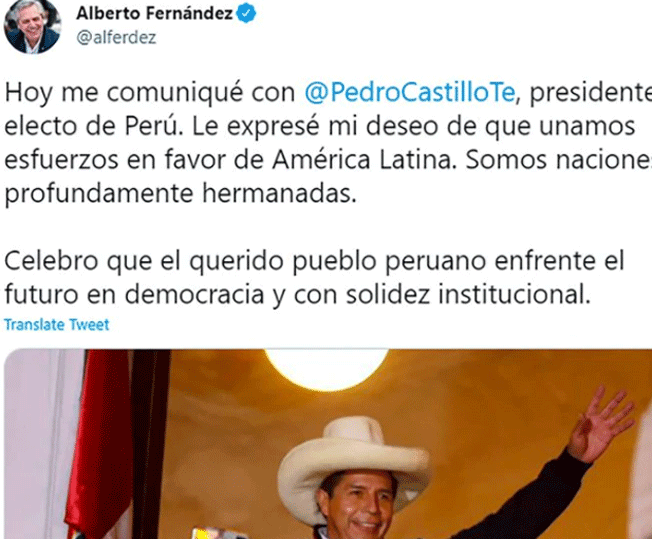Open the @PedroCastilloTe mention
652x539 pixels.
click(410, 92)
